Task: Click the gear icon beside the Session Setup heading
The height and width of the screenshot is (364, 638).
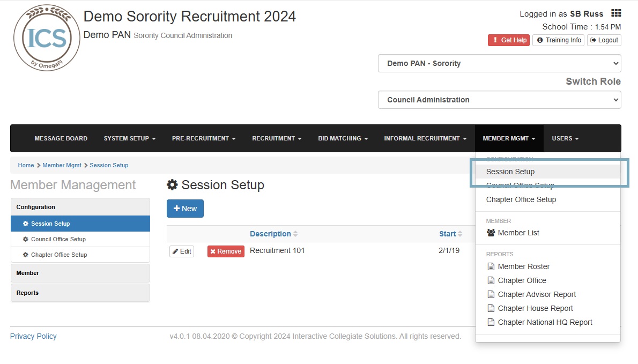Action: point(173,185)
